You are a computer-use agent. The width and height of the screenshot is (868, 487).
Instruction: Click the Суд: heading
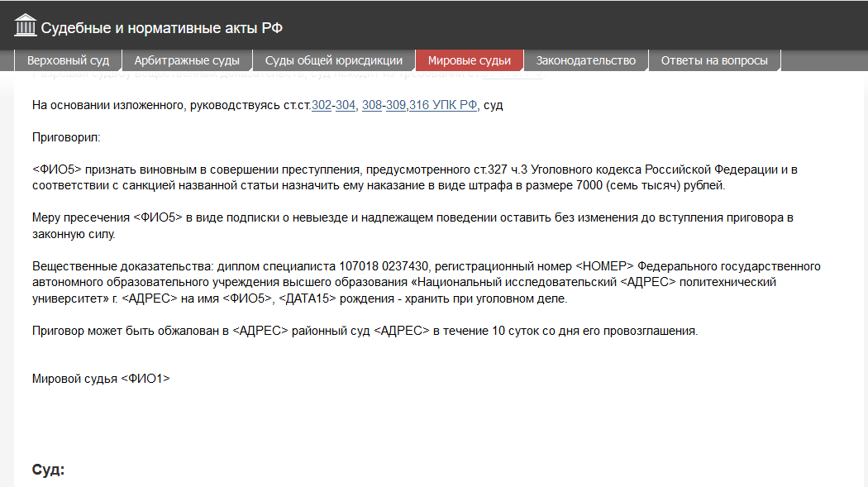(48, 470)
